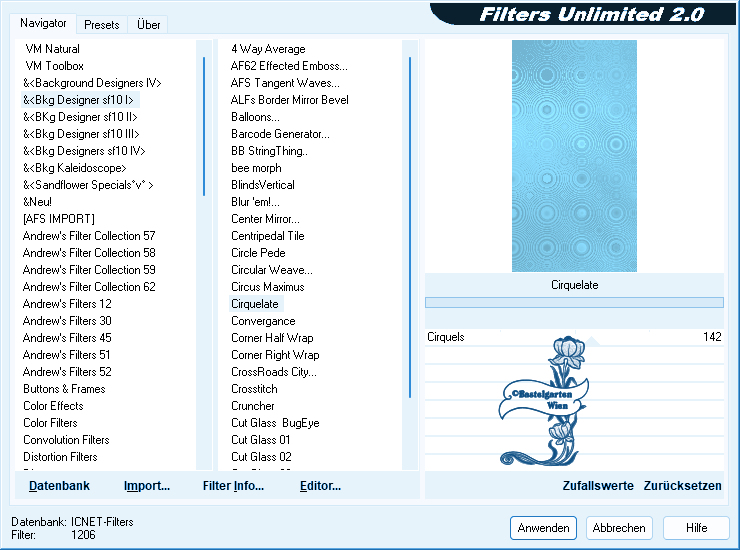The image size is (740, 550).
Task: Select Andrew's Filter Collection 62
Action: point(89,287)
